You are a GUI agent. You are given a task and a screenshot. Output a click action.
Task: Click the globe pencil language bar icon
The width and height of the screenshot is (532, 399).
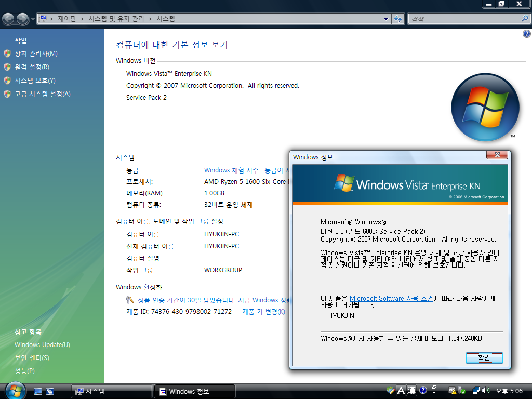[x=390, y=390]
